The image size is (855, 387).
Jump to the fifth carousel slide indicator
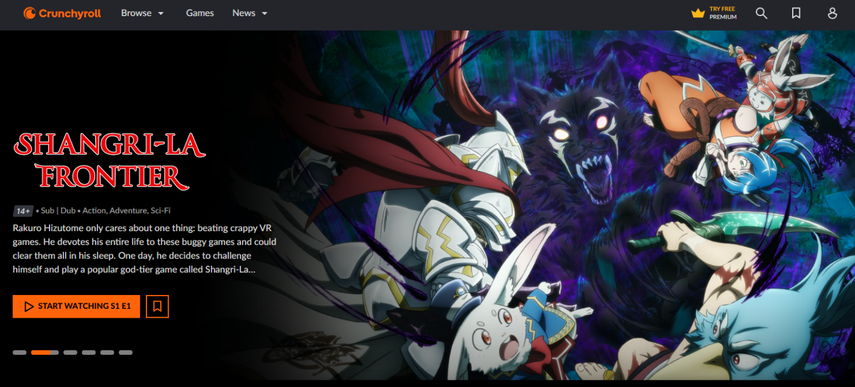click(107, 353)
